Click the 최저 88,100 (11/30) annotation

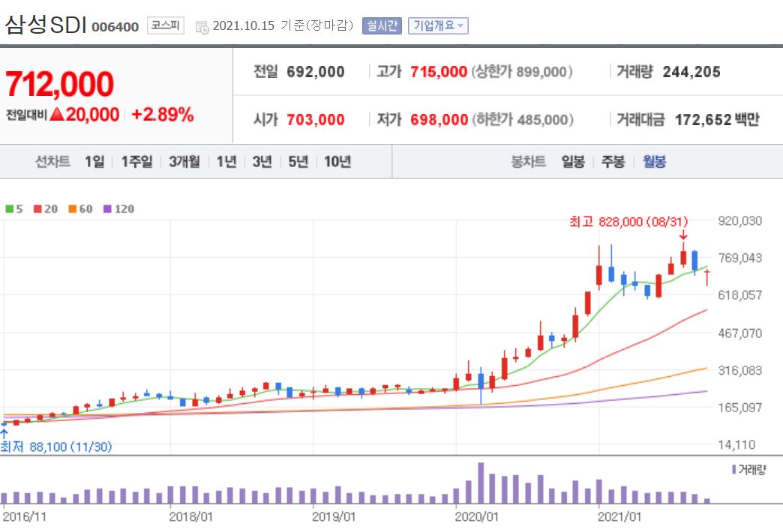(56, 447)
